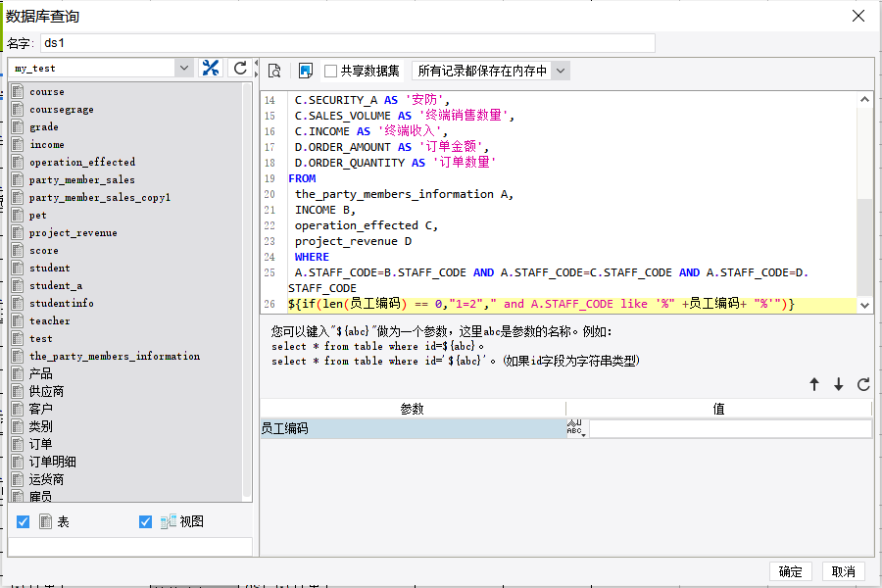The width and height of the screenshot is (882, 588).
Task: Open the database connection settings wrench icon
Action: pos(211,68)
